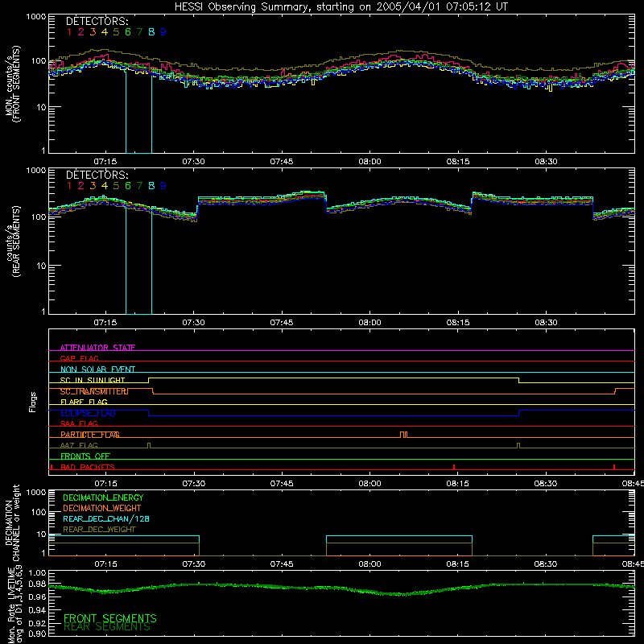
Task: Click the DECIMATION_ENERGY legend entry
Action: [x=103, y=497]
